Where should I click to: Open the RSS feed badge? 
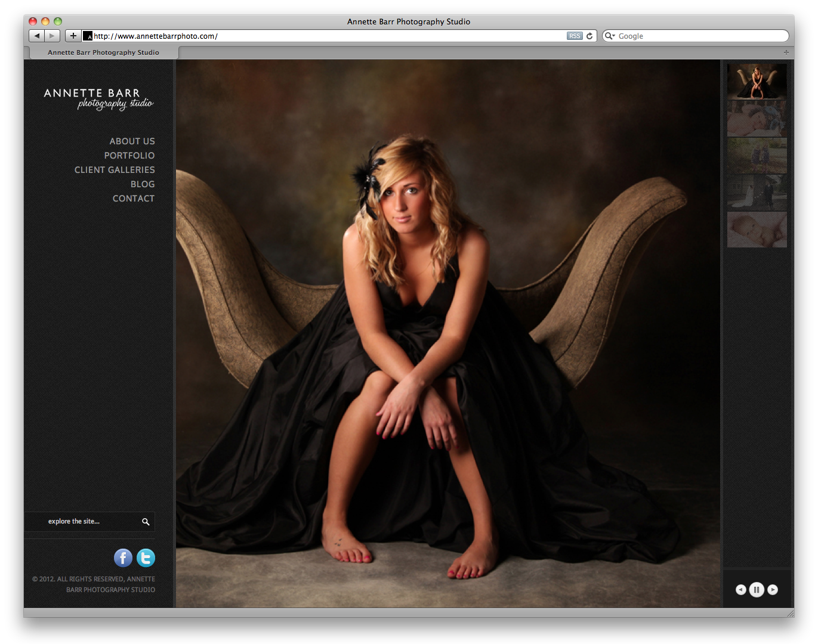pos(574,36)
